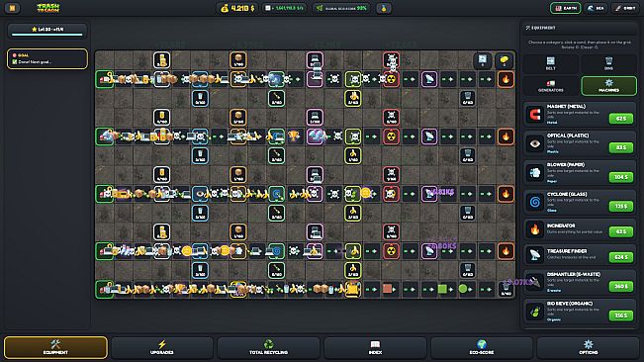644x362 pixels.
Task: Click the incinerator at end of second belt row
Action: (506, 136)
